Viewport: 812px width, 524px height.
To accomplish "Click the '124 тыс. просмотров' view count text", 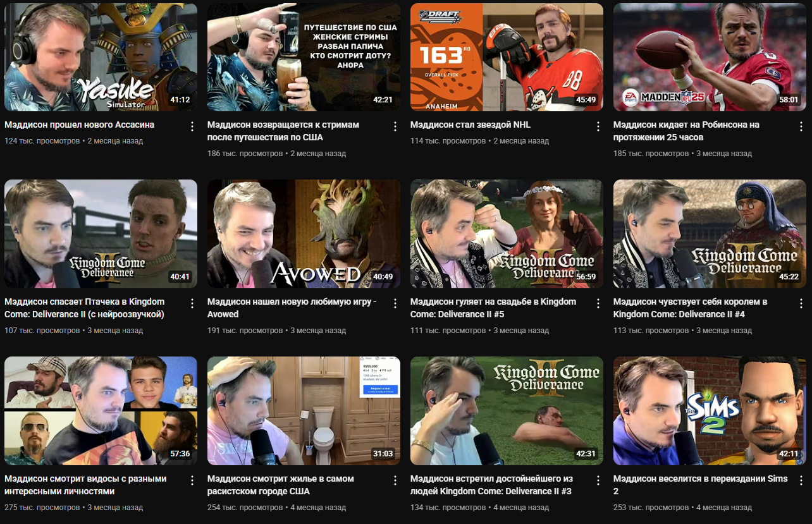I will 42,141.
